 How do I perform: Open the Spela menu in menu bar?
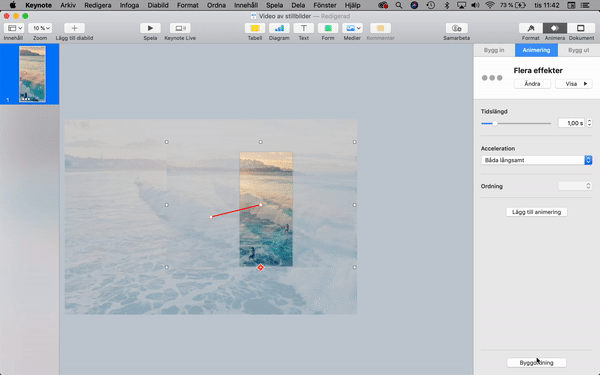[274, 5]
